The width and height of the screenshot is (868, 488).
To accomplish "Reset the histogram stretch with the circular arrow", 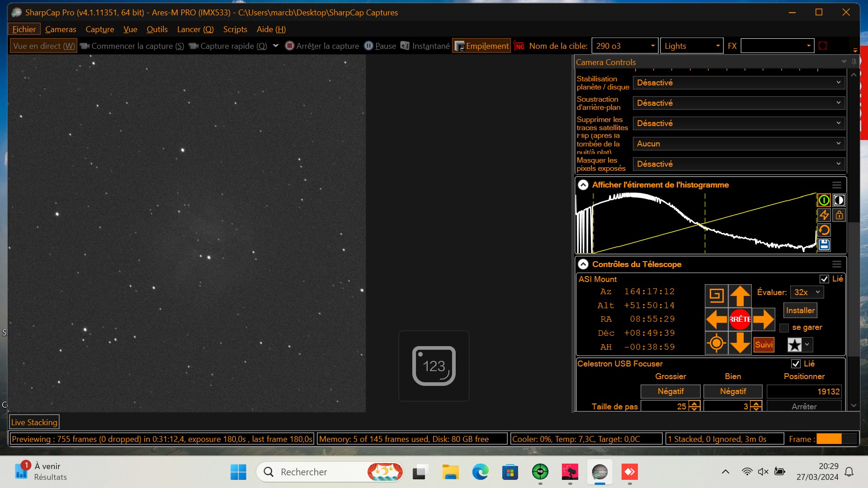I will click(x=824, y=230).
